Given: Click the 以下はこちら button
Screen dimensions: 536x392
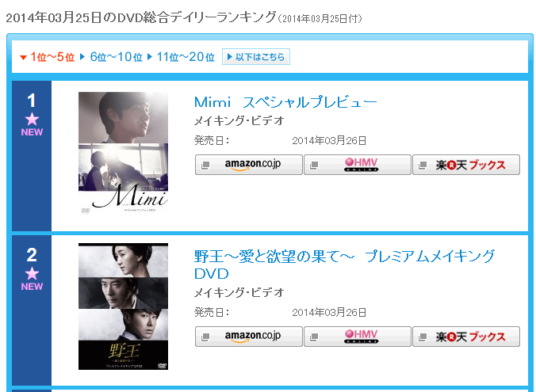Looking at the screenshot, I should (x=255, y=57).
